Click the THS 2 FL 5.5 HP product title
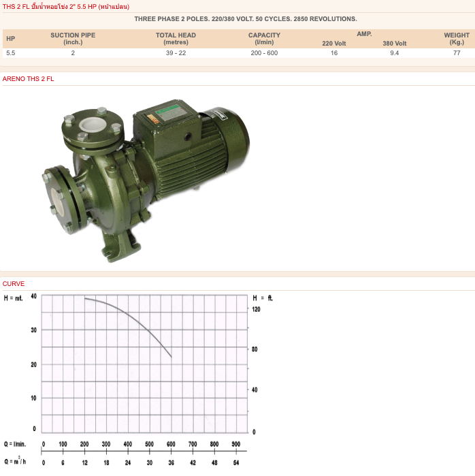This screenshot has height=476, width=475. [x=66, y=6]
